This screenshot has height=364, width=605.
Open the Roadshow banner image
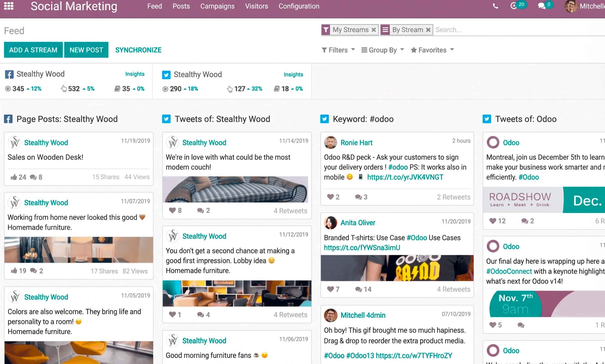[x=544, y=200]
